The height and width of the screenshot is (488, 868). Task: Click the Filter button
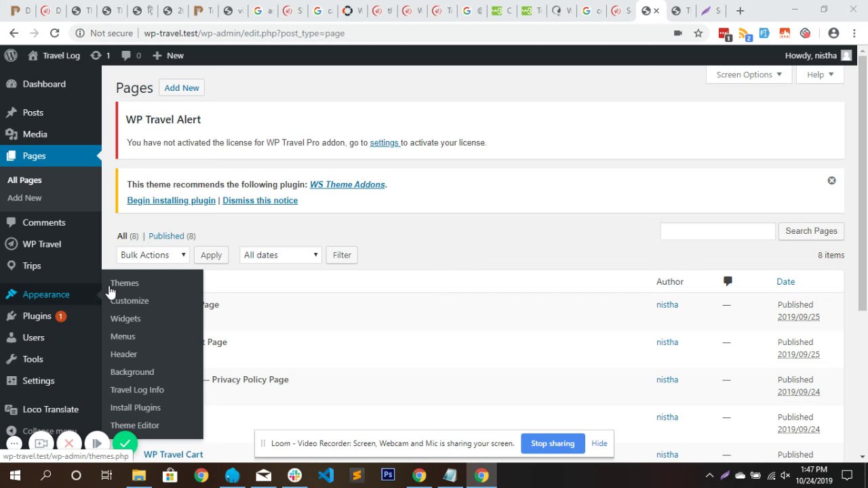coord(342,255)
